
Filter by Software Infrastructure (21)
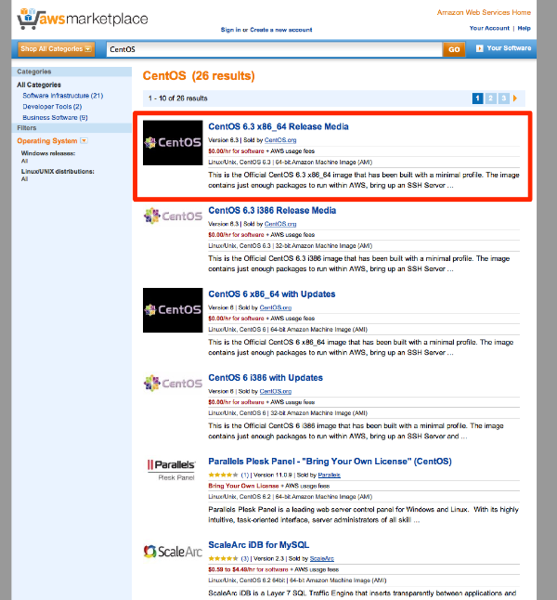click(63, 96)
